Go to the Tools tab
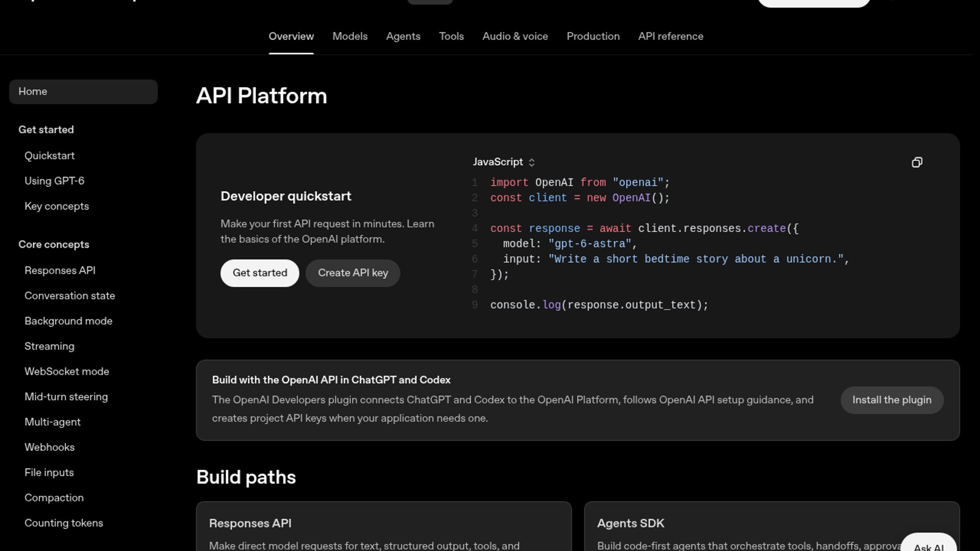Viewport: 980px width, 551px height. (x=451, y=36)
